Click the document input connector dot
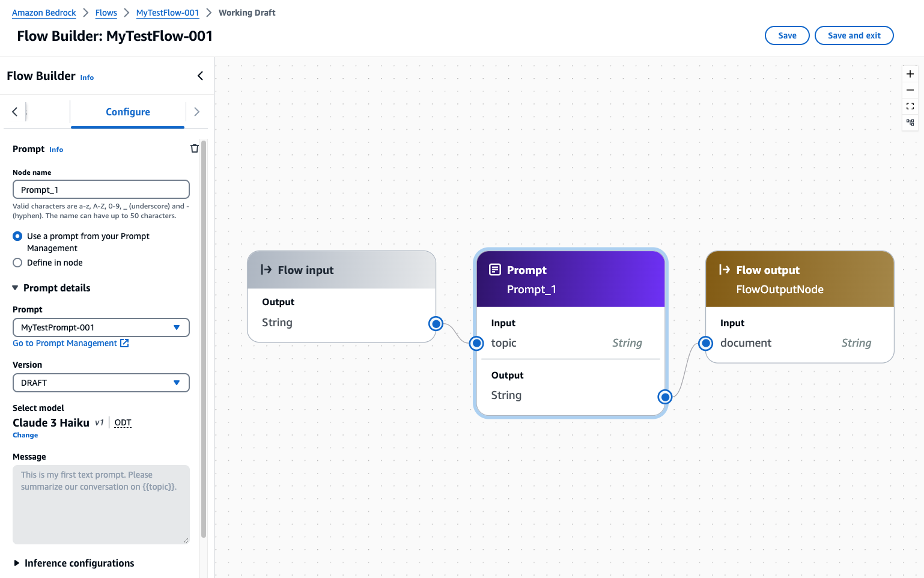924x578 pixels. 706,343
